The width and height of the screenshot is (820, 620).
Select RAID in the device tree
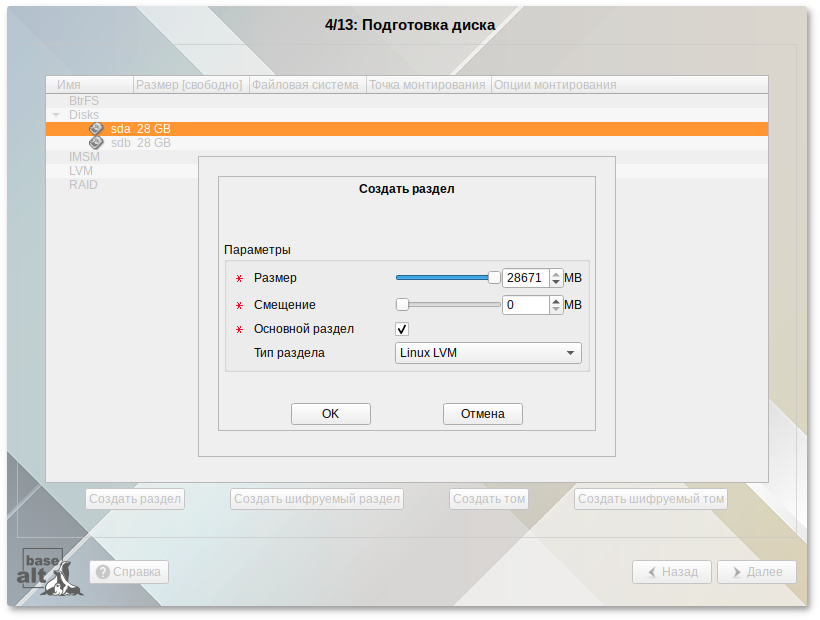[84, 184]
